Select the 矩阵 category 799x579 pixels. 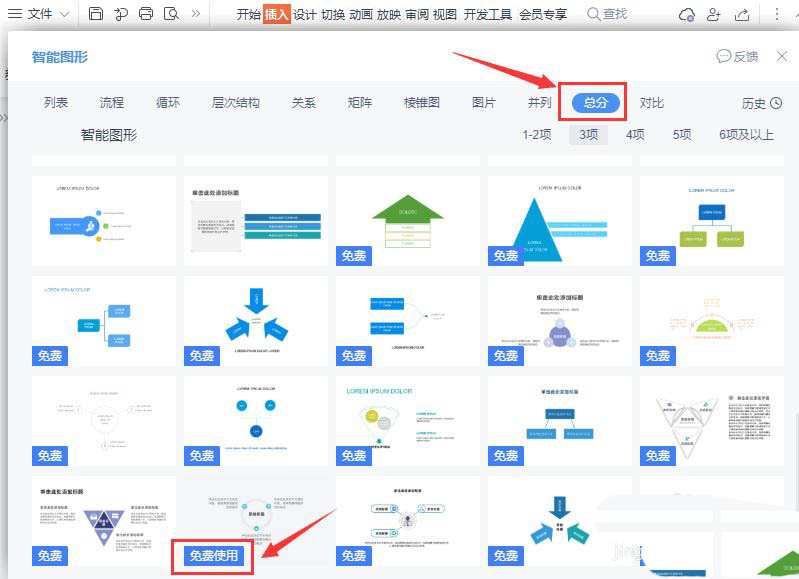click(360, 102)
